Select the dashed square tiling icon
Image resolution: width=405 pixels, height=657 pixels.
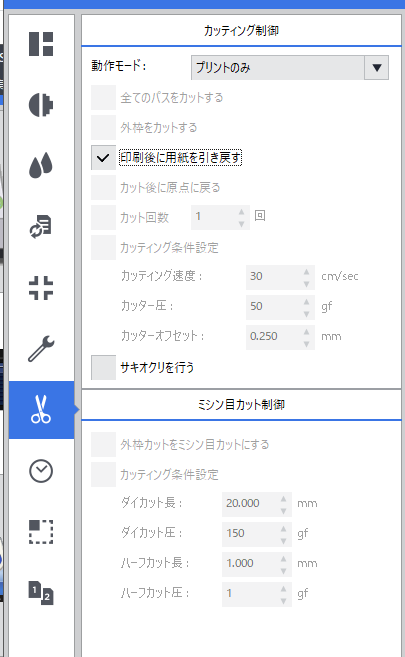pyautogui.click(x=41, y=532)
